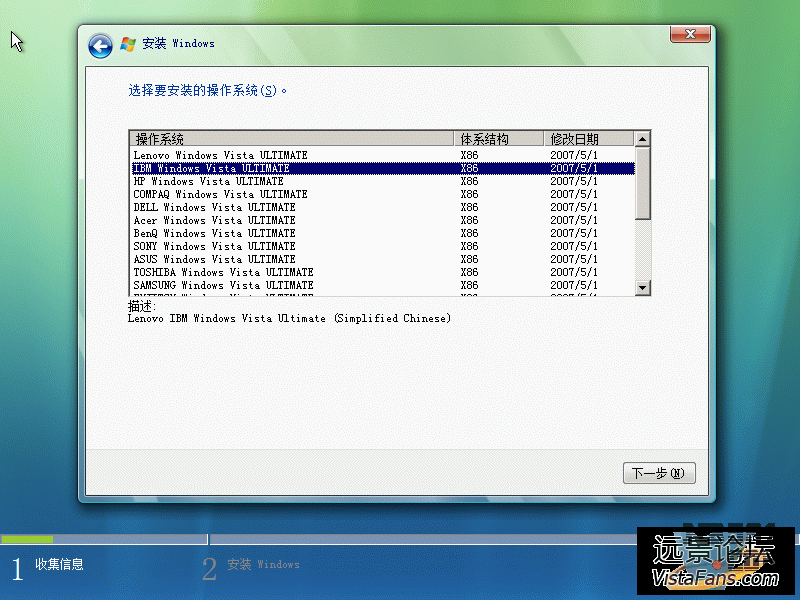The image size is (800, 600).
Task: Select SAMSUNG Windows Vista ULTIMATE entry
Action: [223, 285]
